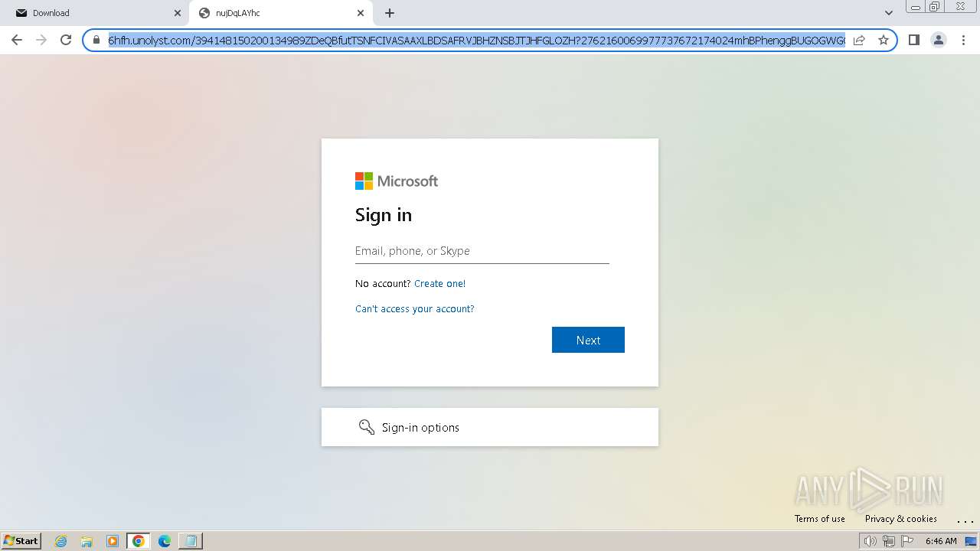Image resolution: width=980 pixels, height=551 pixels.
Task: Open the Action Center flag icon
Action: click(x=908, y=541)
